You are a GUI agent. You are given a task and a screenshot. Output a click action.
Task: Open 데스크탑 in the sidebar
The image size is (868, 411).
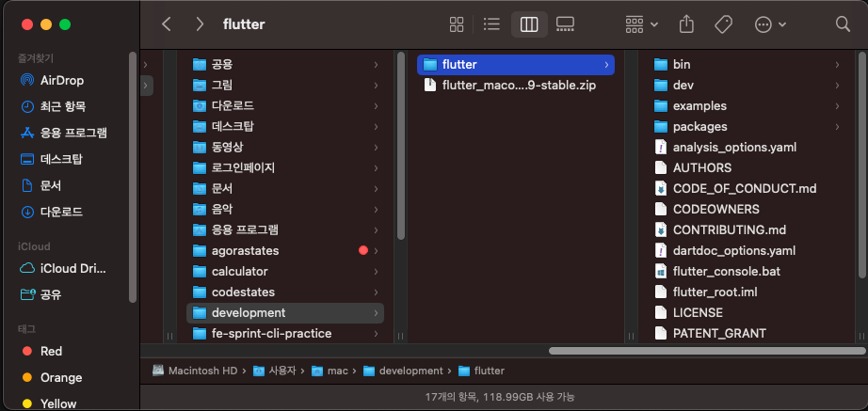pos(61,159)
